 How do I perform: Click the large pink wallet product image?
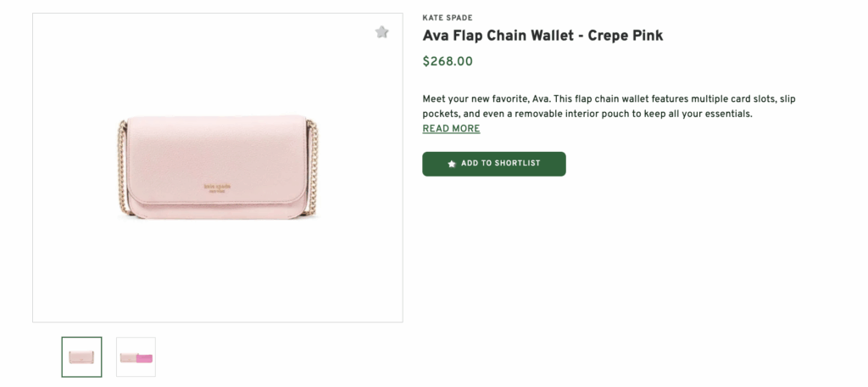218,168
